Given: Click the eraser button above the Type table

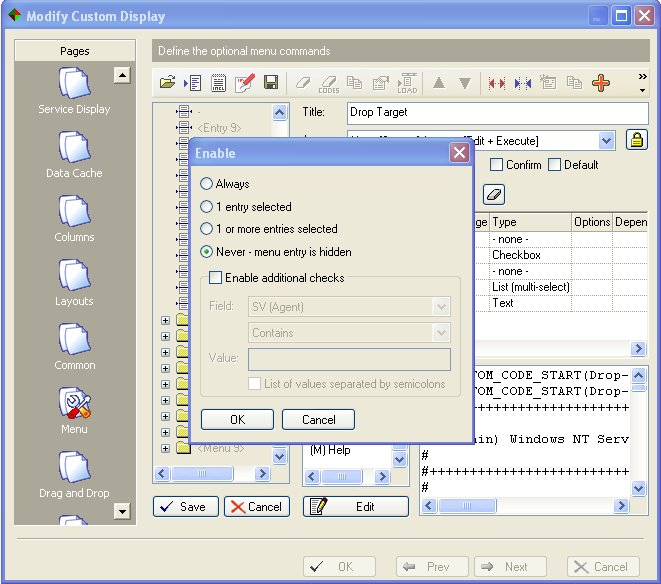Looking at the screenshot, I should coord(493,193).
